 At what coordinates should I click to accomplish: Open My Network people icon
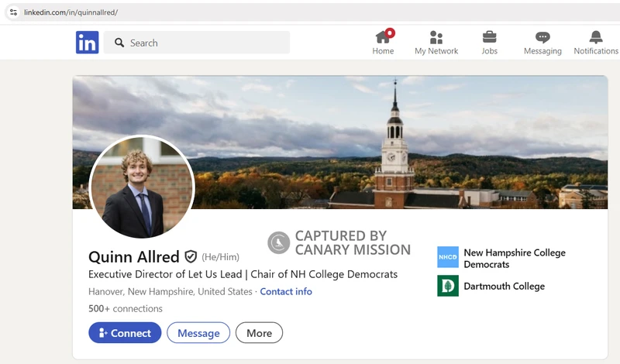pyautogui.click(x=436, y=37)
